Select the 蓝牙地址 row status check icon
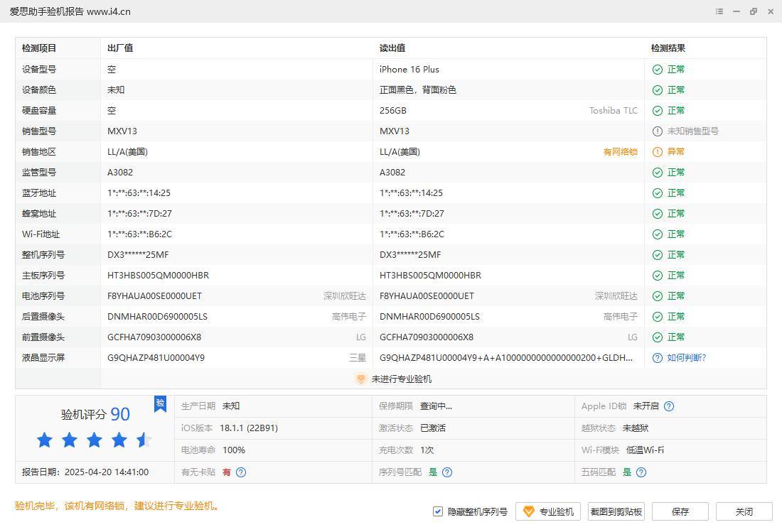Image resolution: width=782 pixels, height=532 pixels. 658,193
